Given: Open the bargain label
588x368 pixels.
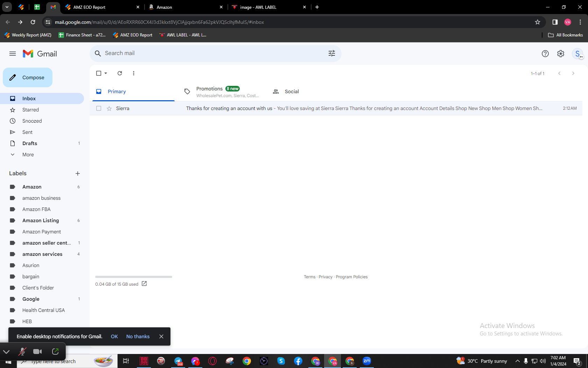Looking at the screenshot, I should [42, 277].
